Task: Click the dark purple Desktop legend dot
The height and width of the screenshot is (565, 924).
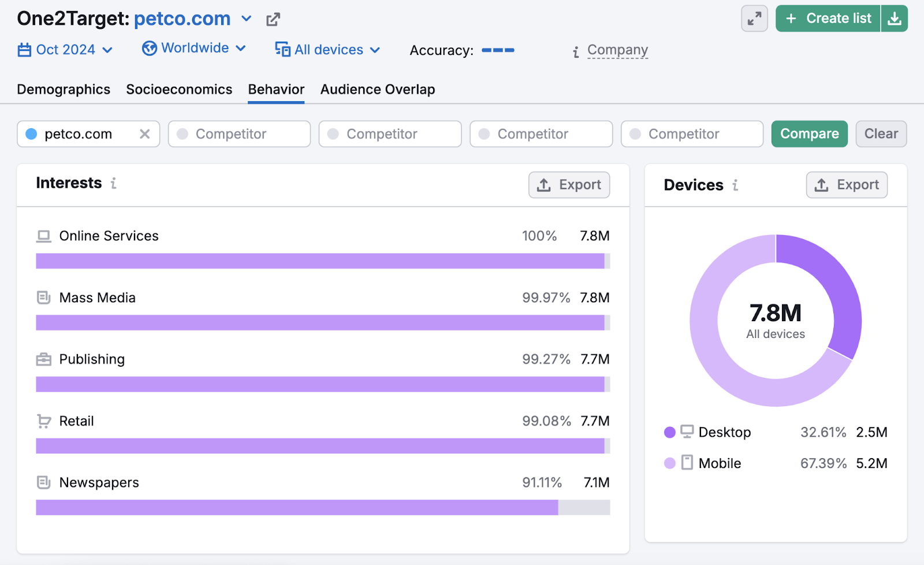Action: 670,432
